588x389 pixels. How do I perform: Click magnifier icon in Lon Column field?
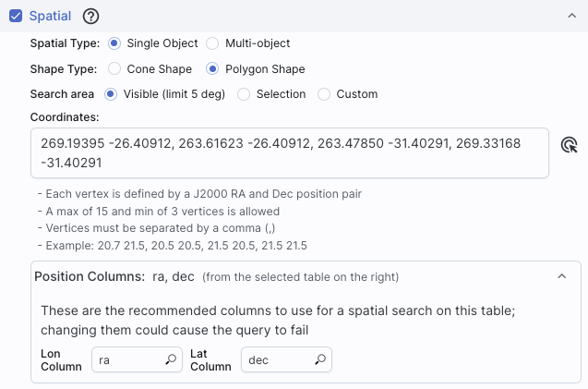click(x=171, y=359)
